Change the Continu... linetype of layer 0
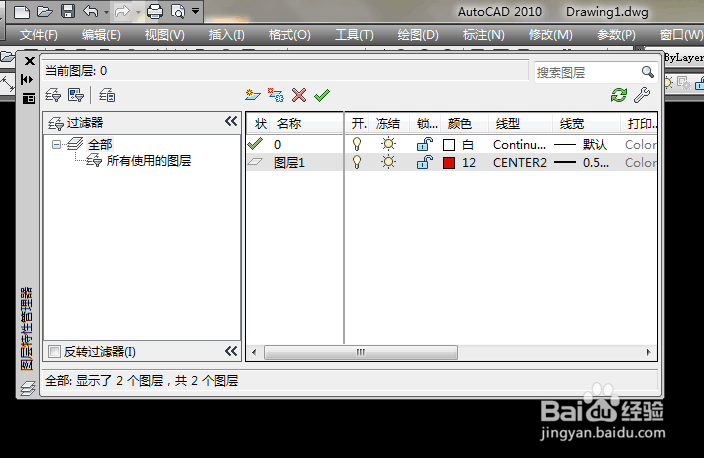The image size is (704, 458). pos(519,145)
